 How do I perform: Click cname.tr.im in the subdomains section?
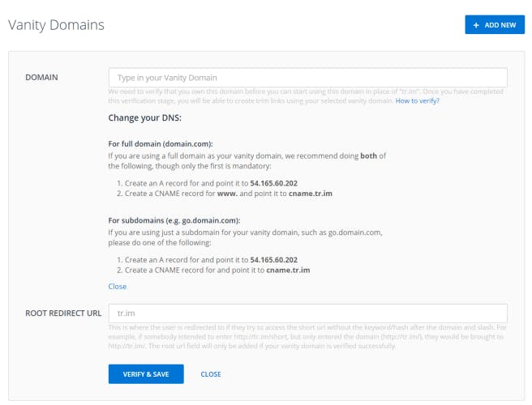(288, 269)
